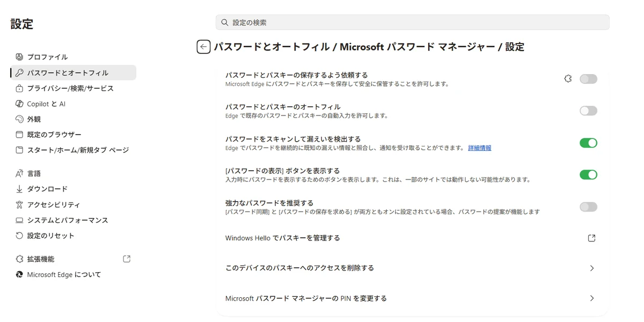
Task: Click the 外観 appearance icon
Action: coord(19,119)
